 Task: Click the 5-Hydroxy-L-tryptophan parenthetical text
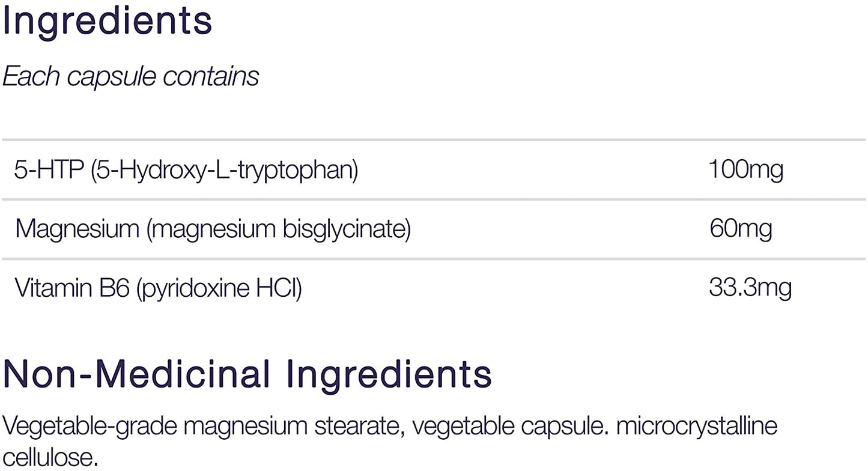(x=225, y=170)
